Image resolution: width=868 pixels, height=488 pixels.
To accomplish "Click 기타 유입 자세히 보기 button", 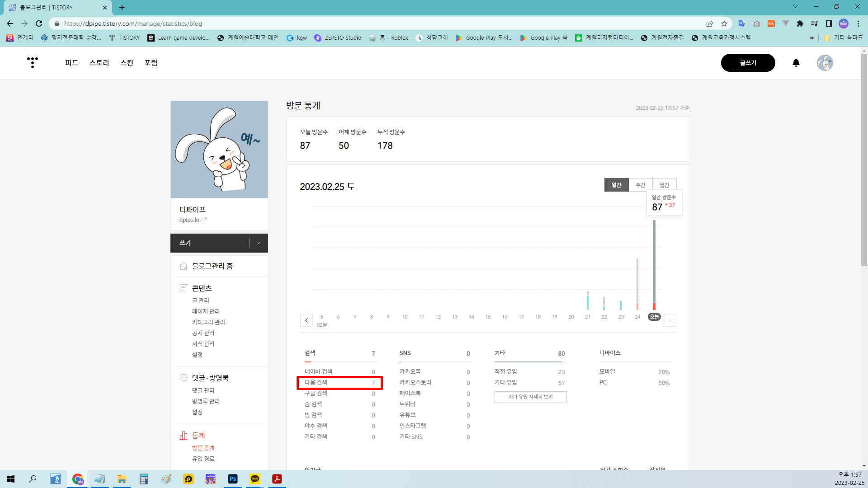I will click(x=530, y=397).
